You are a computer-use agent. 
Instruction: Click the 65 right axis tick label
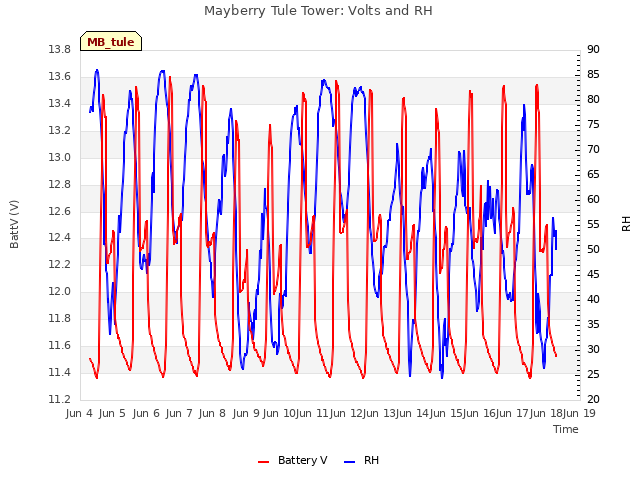[x=593, y=174]
